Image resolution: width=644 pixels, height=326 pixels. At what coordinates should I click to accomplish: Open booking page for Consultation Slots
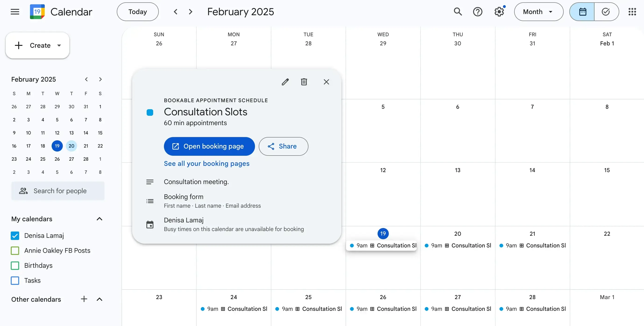[209, 146]
